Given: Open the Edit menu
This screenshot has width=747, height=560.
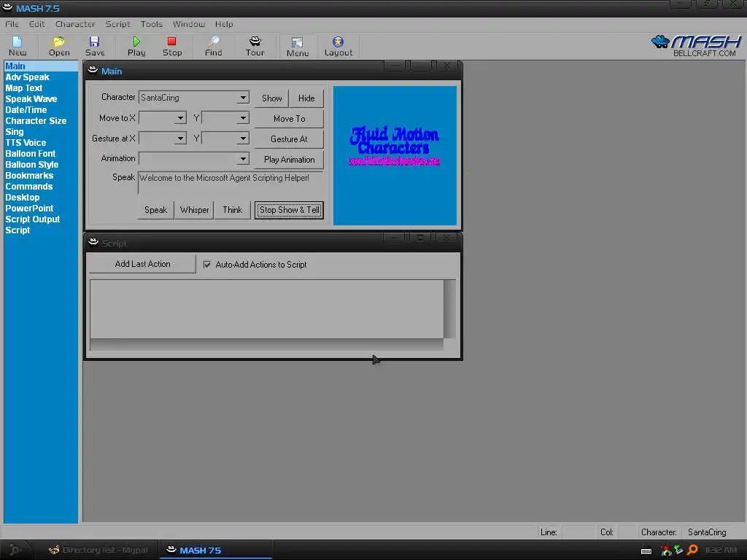Looking at the screenshot, I should coord(36,24).
